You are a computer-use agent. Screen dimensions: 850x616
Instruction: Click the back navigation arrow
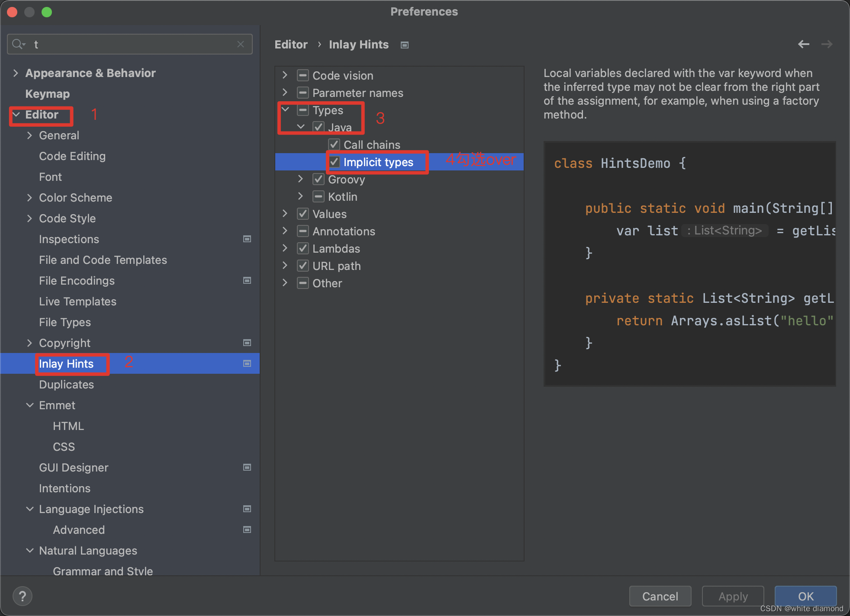click(x=803, y=44)
